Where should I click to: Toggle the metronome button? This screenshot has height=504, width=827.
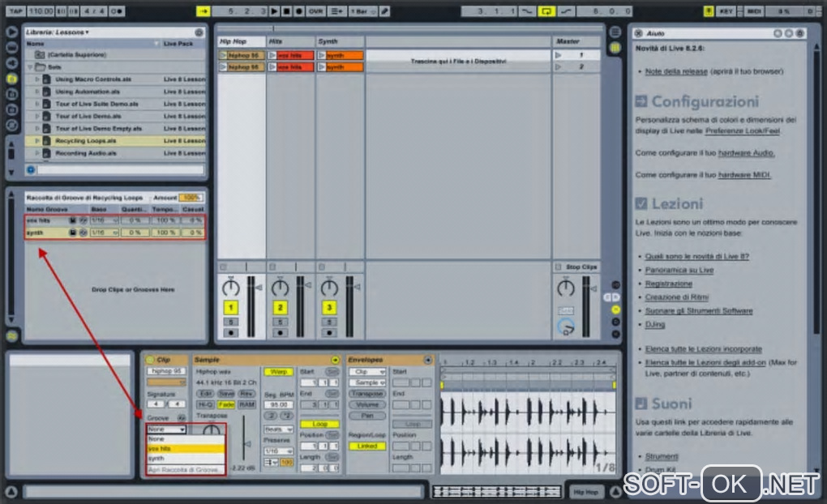(x=117, y=11)
